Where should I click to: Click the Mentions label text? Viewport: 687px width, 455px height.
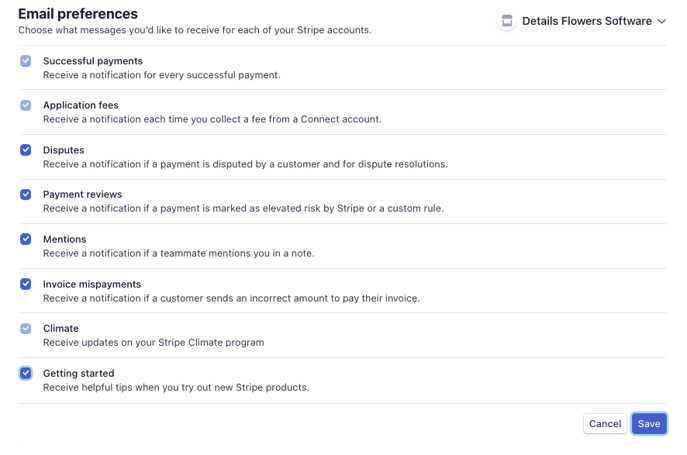[64, 239]
